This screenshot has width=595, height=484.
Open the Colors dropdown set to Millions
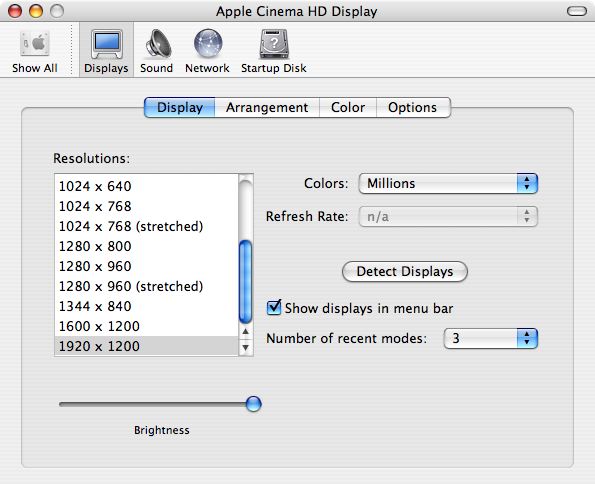448,183
